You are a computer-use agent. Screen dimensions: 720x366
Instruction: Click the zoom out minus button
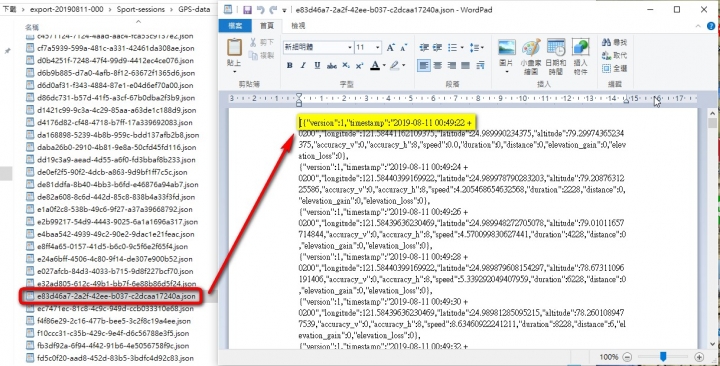pos(627,357)
